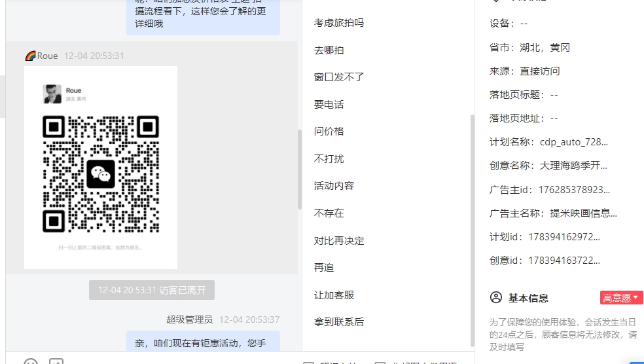Viewport: 644px width, 364px height.
Task: Click the 钜惠活动 message bubble
Action: (x=203, y=341)
